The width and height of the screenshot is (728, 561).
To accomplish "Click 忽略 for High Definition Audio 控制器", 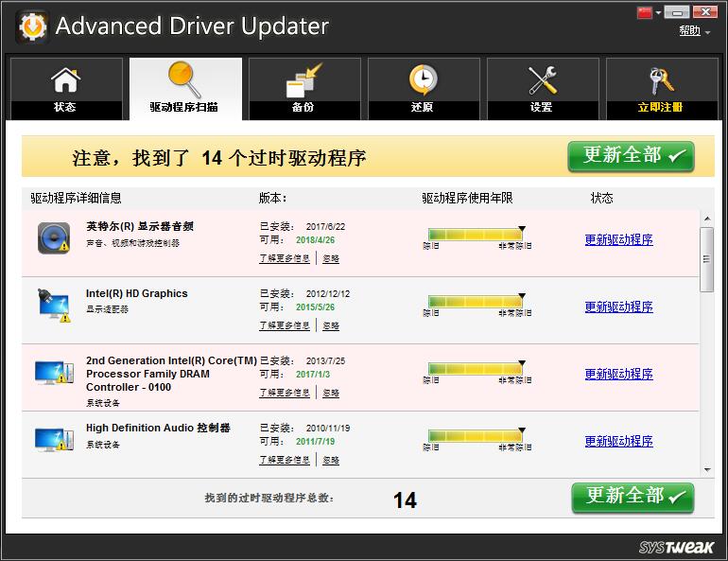I will coord(331,460).
